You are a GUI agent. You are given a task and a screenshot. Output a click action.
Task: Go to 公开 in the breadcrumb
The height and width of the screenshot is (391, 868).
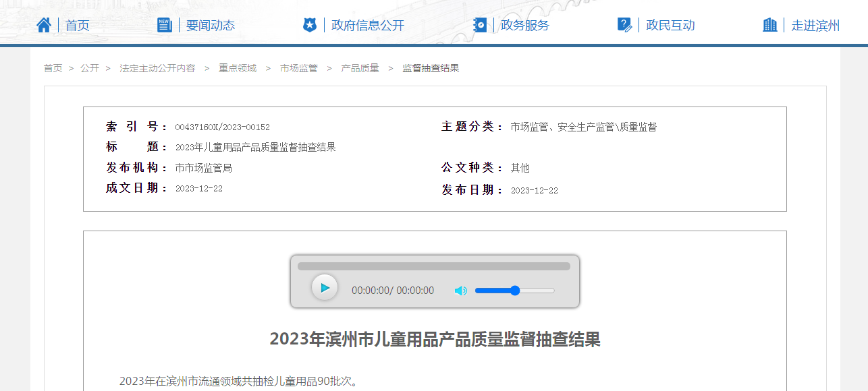(90, 68)
